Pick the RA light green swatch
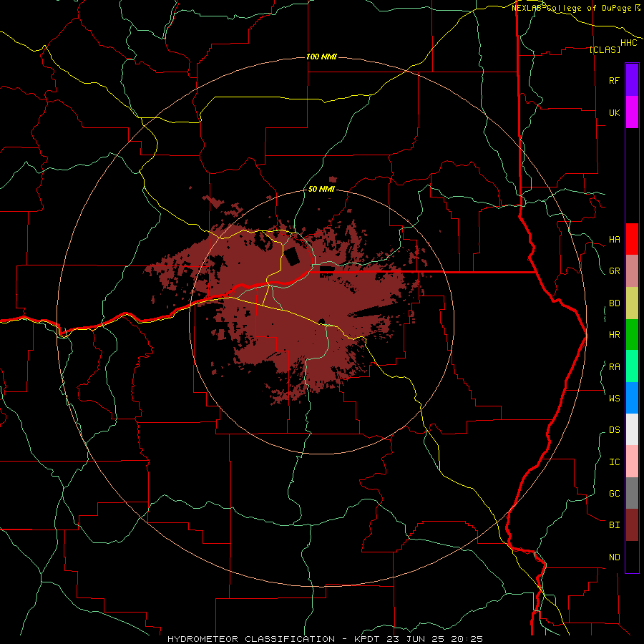This screenshot has width=644, height=644. click(x=632, y=366)
